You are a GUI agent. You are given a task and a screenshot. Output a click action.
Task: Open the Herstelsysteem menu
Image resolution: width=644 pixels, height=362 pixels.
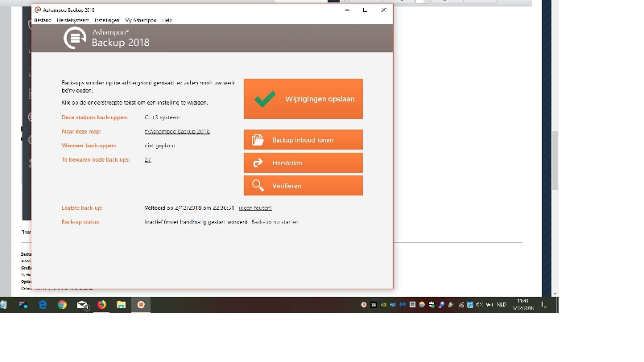pyautogui.click(x=72, y=20)
